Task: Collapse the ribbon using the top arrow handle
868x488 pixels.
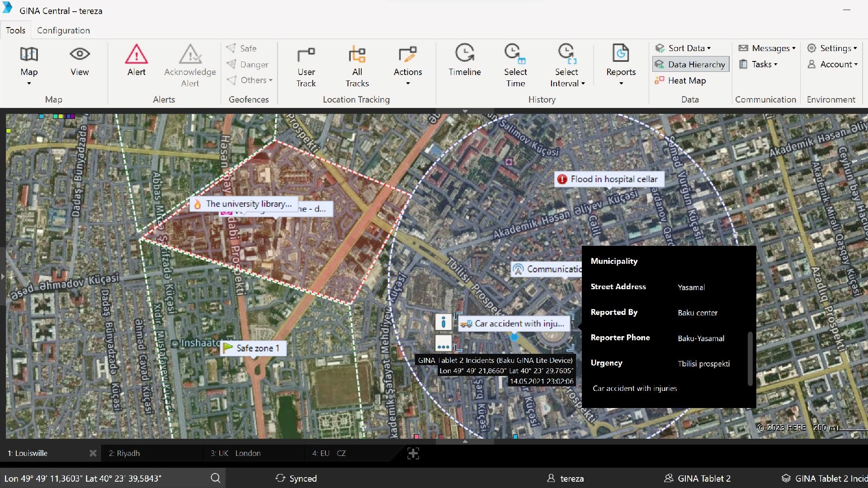Action: [x=465, y=111]
